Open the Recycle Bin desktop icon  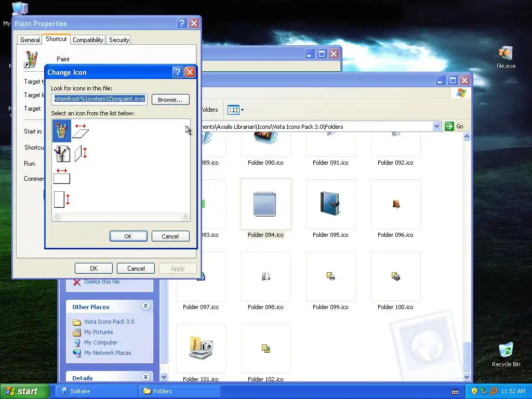506,354
